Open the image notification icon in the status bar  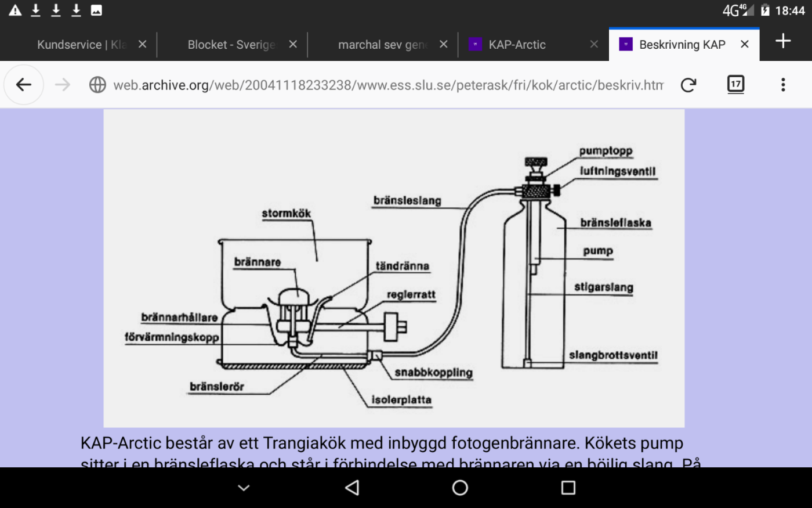click(96, 9)
